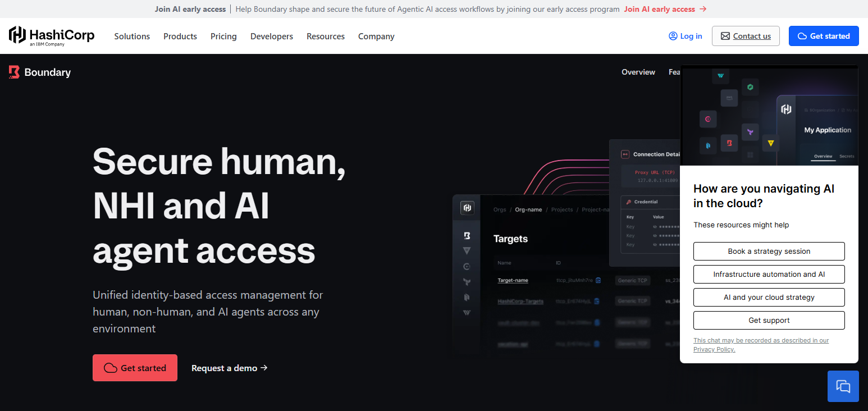Screen dimensions: 868x411
Task: Expand the Products menu
Action: (180, 36)
